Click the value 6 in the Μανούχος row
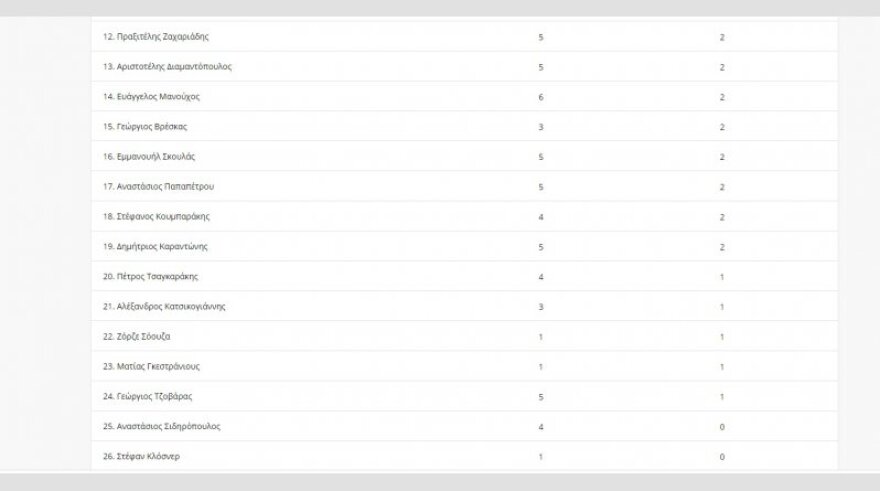Viewport: 880px width, 491px height. (x=541, y=97)
